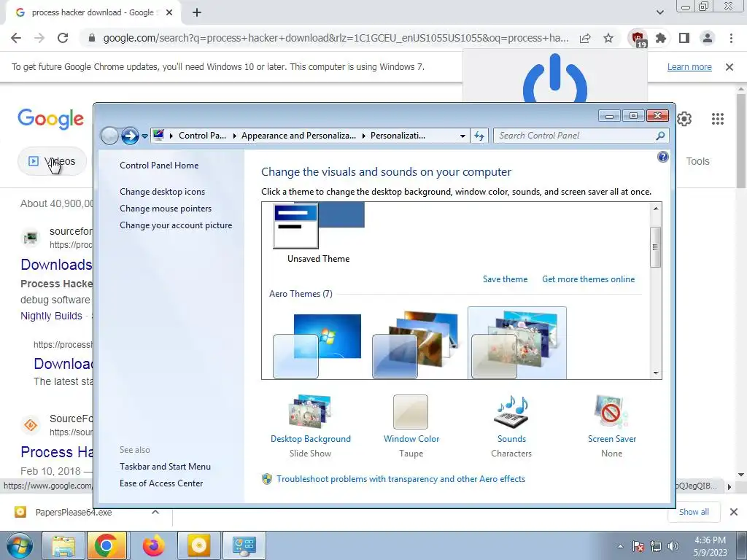The height and width of the screenshot is (560, 747).
Task: Click the Control Panel back arrow button
Action: pos(109,136)
